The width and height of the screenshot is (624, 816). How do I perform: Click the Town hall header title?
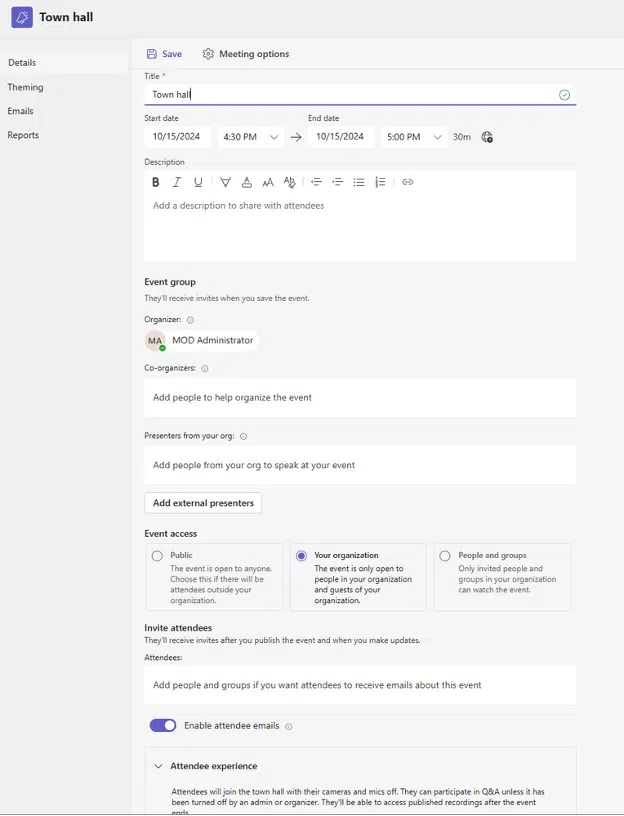click(x=66, y=17)
